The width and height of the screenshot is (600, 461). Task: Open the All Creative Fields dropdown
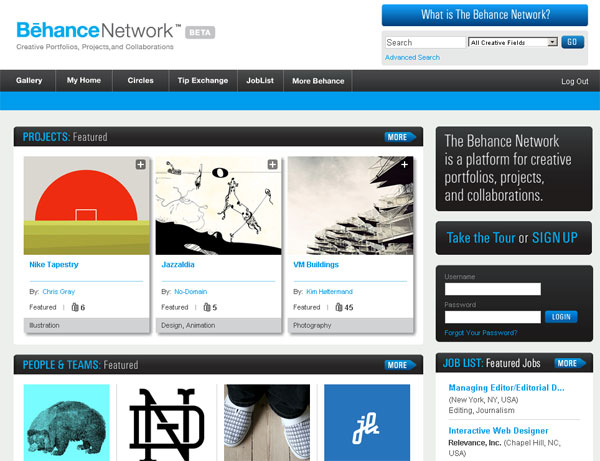point(513,42)
